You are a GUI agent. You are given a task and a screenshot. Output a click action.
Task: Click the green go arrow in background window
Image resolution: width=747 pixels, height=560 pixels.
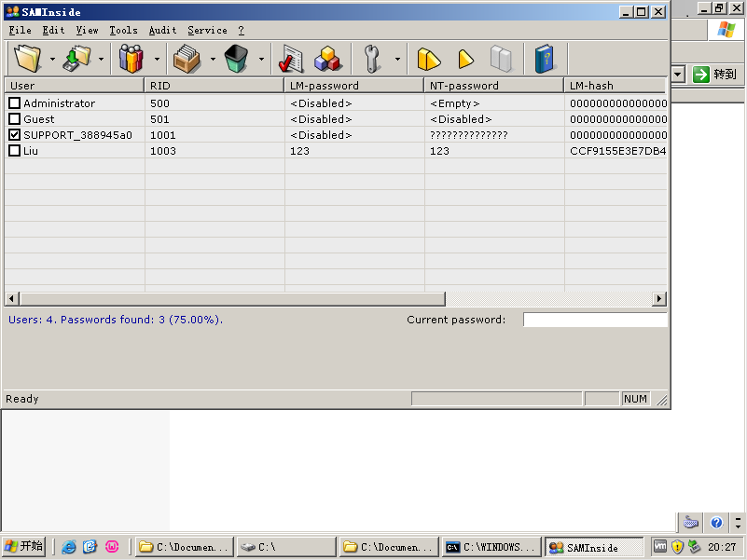pos(700,75)
